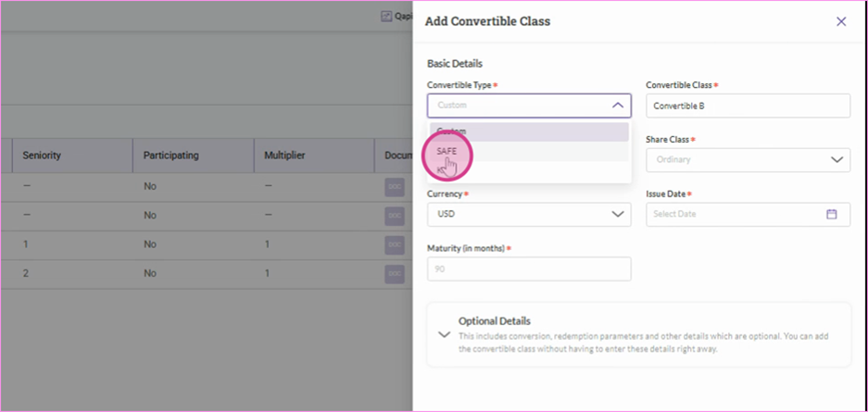Click the 'Add Convertible Class' panel title
This screenshot has width=868, height=412.
tap(487, 21)
